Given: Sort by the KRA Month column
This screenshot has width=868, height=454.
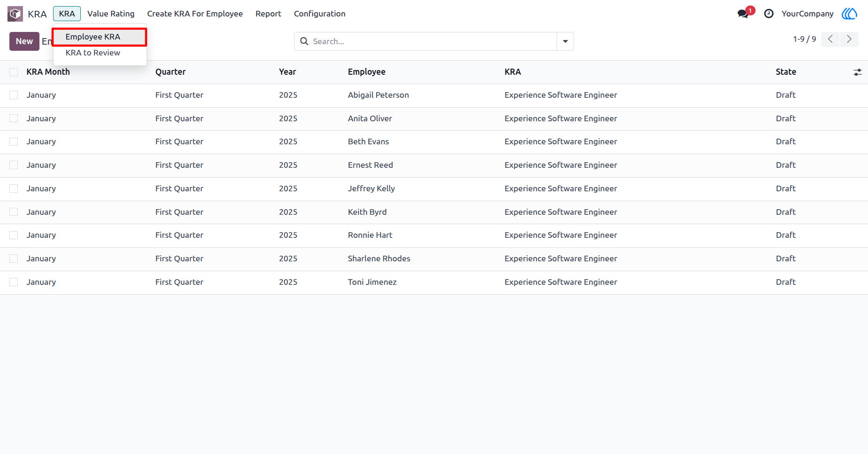Looking at the screenshot, I should point(48,72).
